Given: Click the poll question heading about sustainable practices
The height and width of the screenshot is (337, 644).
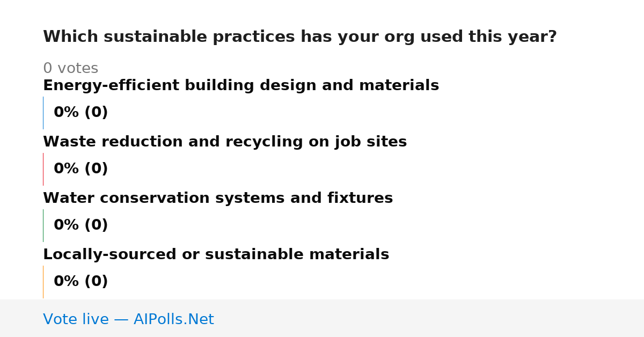Looking at the screenshot, I should 300,37.
